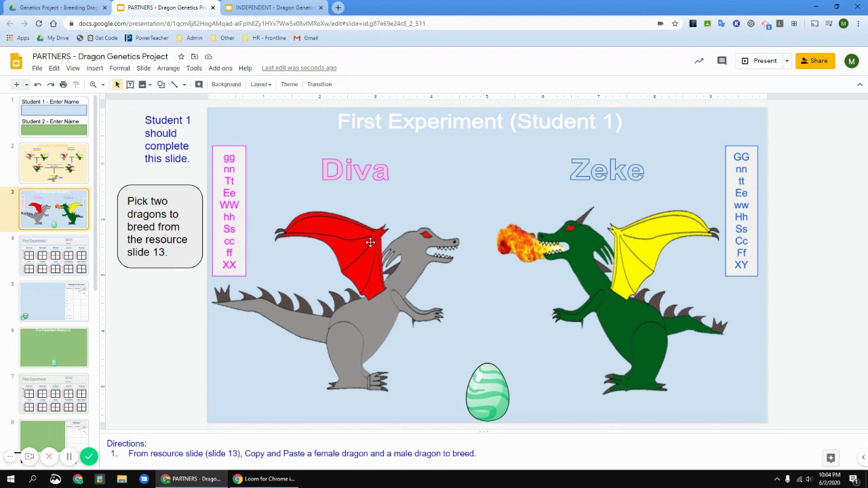Click the Theme button
Viewport: 868px width, 488px height.
(289, 84)
